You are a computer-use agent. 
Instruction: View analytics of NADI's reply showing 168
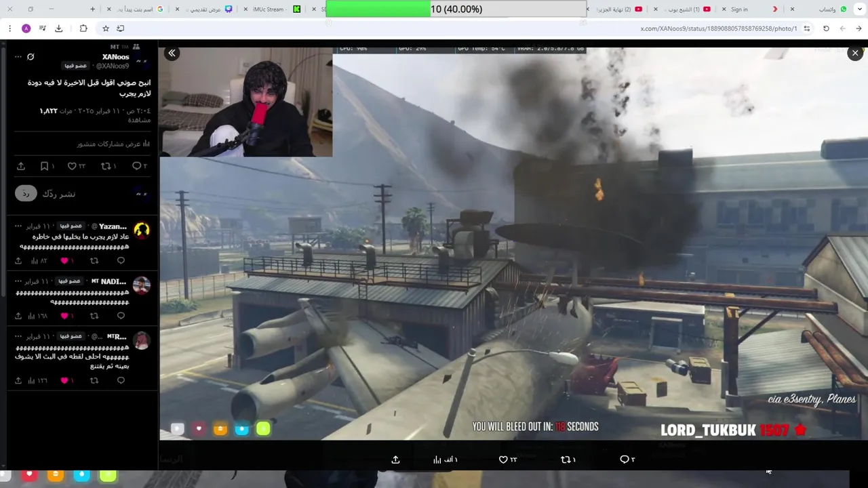click(39, 316)
